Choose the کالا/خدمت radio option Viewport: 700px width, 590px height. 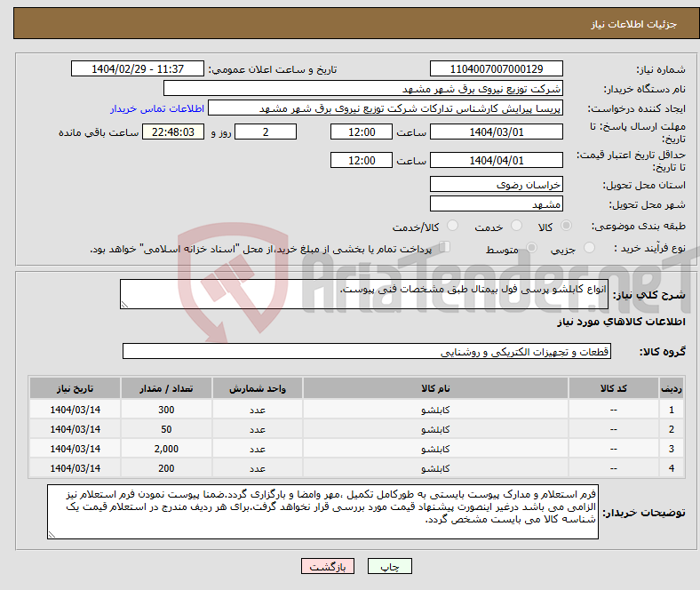[451, 227]
